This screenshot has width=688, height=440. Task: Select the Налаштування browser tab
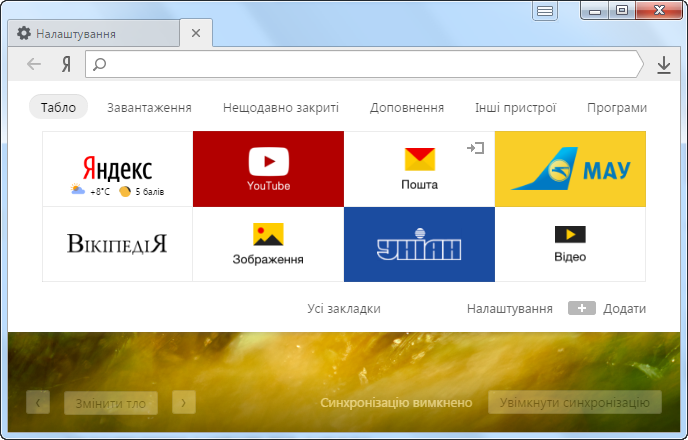pos(94,33)
